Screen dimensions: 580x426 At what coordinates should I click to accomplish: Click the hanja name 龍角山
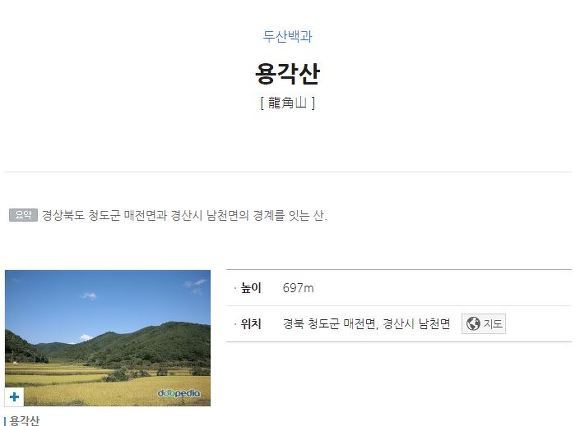287,102
